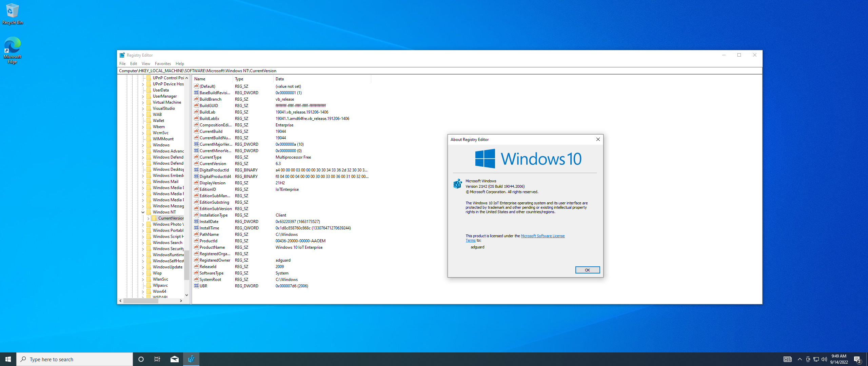This screenshot has width=868, height=366.
Task: Click the DigitalProductId binary value icon
Action: [x=196, y=170]
